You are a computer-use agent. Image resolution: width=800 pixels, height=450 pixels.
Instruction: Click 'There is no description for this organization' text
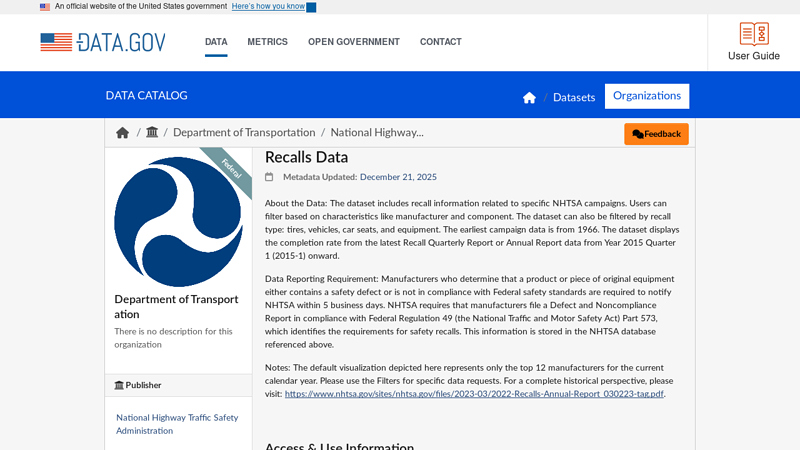(173, 338)
